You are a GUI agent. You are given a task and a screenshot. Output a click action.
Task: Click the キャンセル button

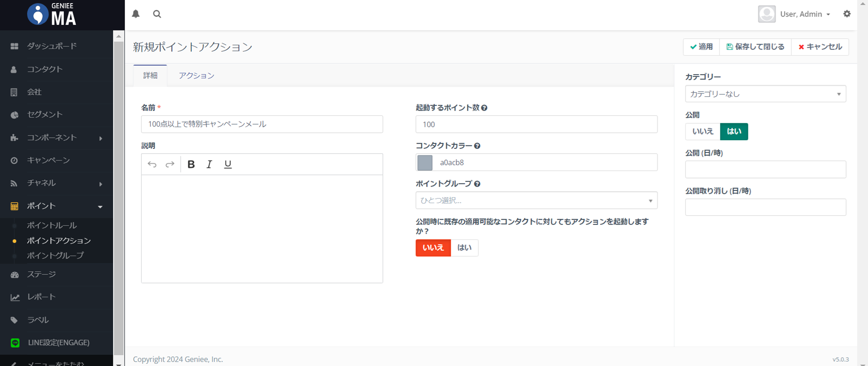click(820, 47)
